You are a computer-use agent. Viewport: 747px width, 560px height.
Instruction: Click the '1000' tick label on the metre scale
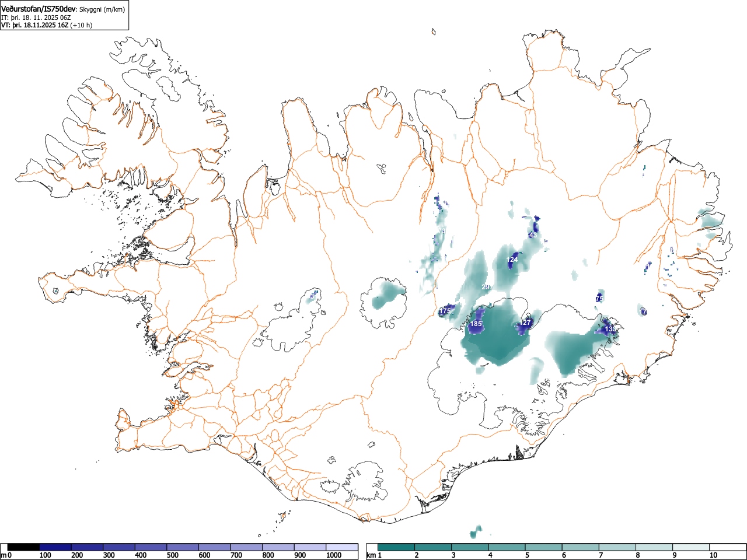[334, 555]
